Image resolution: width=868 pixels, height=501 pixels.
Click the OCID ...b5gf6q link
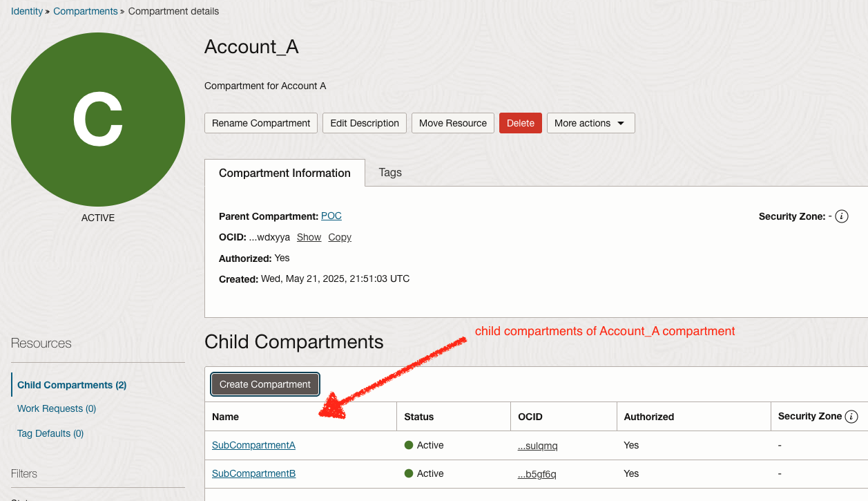tap(537, 474)
